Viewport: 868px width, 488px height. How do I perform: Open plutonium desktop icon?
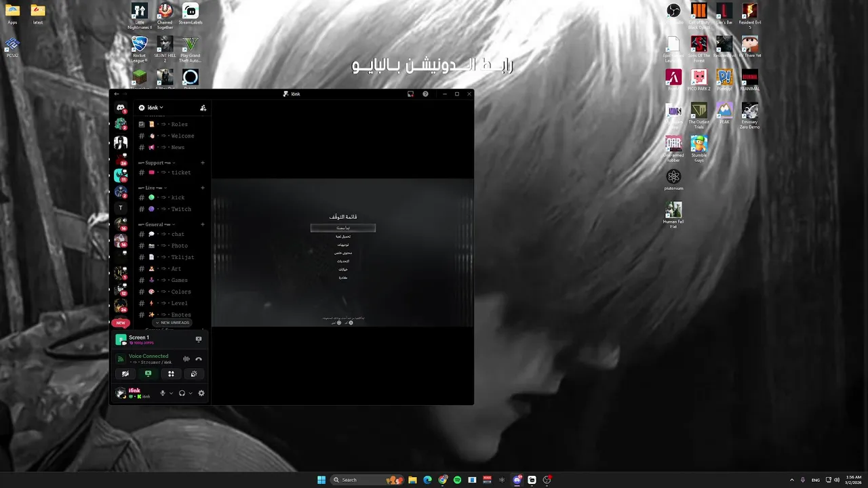pyautogui.click(x=673, y=180)
